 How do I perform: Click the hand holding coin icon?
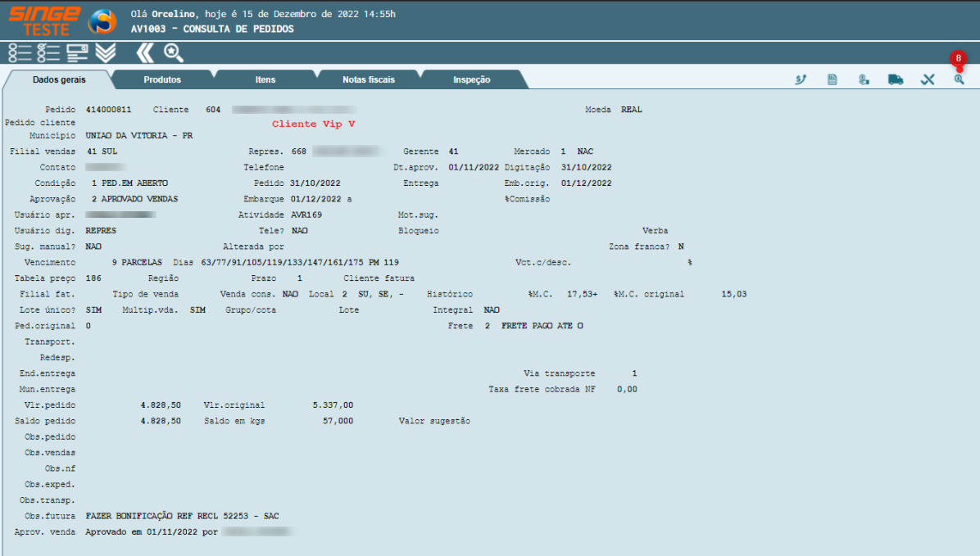click(x=863, y=79)
